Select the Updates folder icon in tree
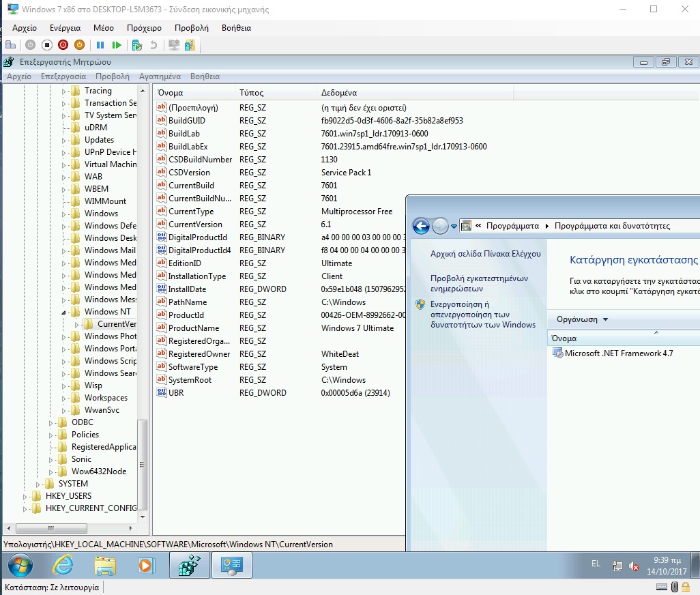This screenshot has height=595, width=700. point(76,140)
